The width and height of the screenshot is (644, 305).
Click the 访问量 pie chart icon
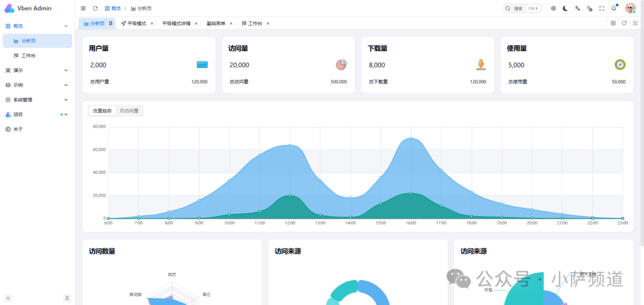point(341,64)
